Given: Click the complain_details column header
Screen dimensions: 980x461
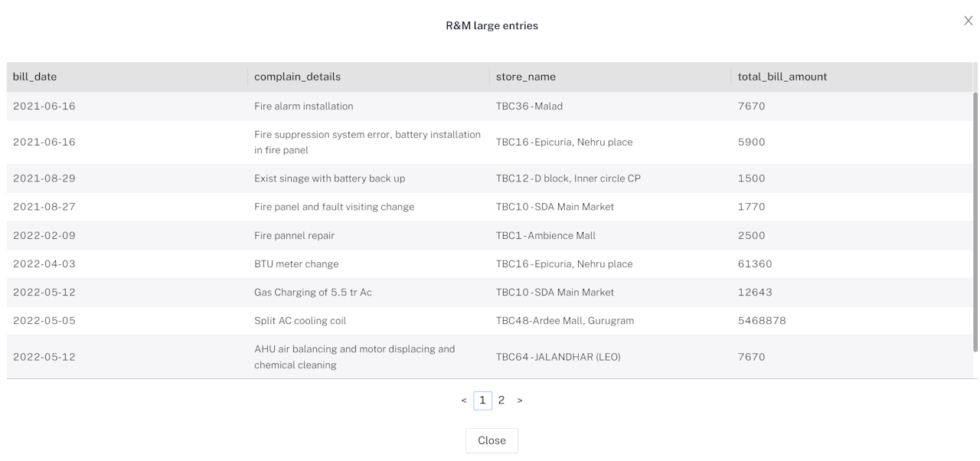Looking at the screenshot, I should (297, 77).
